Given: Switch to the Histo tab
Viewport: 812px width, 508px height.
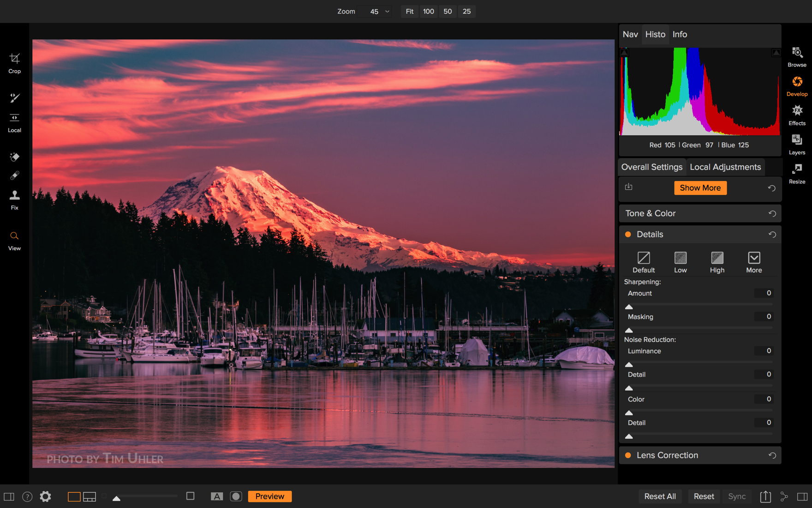Looking at the screenshot, I should (655, 34).
